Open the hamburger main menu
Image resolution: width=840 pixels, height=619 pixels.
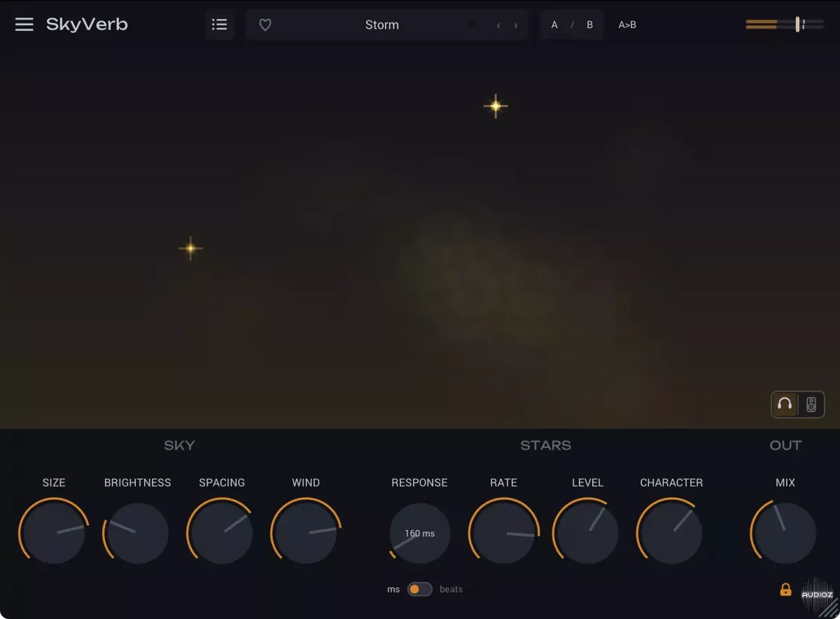click(x=24, y=25)
